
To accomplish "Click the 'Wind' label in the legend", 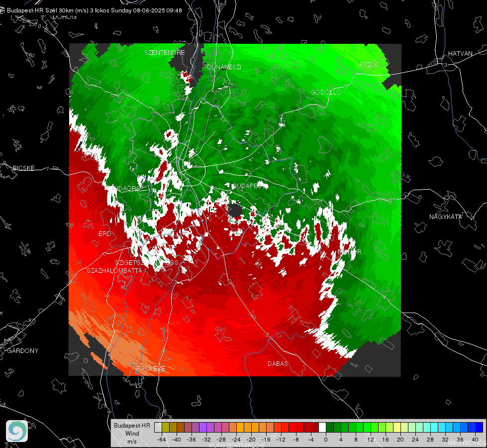I will [132, 433].
